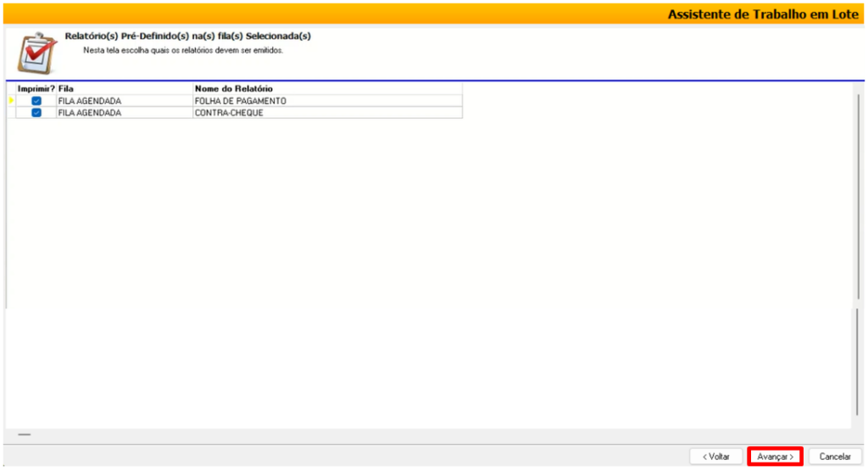Go back with the Voltar button
Viewport: 868px width, 471px height.
point(716,457)
